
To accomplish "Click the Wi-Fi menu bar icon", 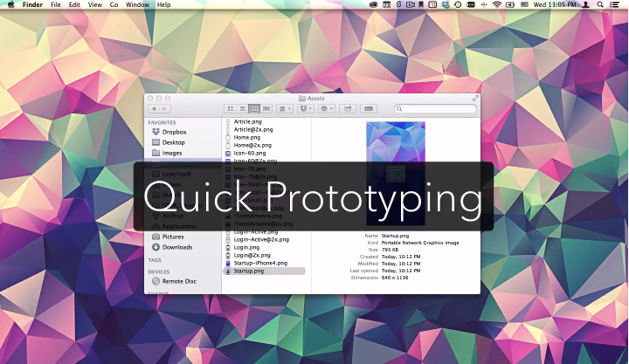I will tap(497, 5).
